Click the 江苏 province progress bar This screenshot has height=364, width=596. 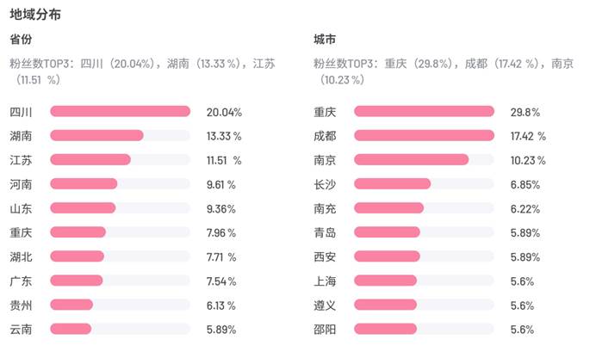120,159
